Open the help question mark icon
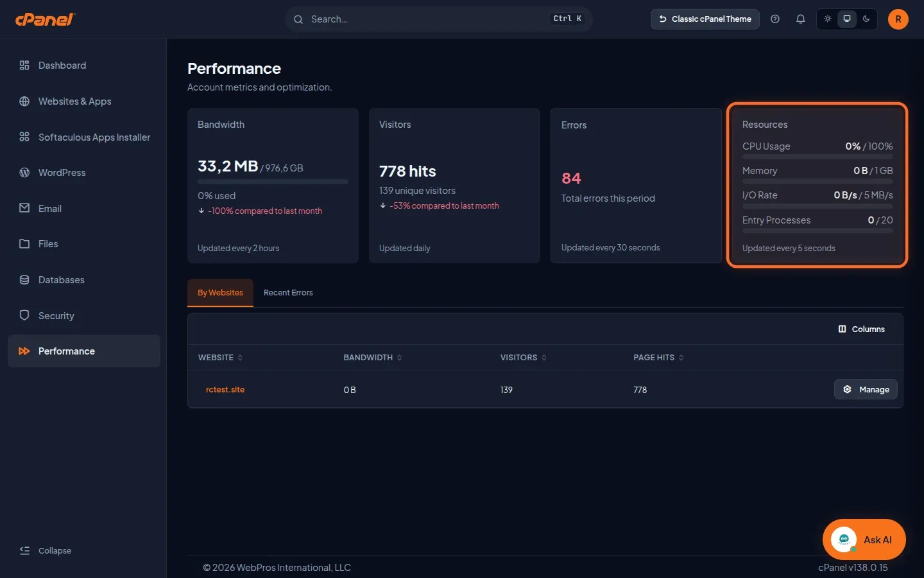Image resolution: width=924 pixels, height=578 pixels. [x=775, y=19]
